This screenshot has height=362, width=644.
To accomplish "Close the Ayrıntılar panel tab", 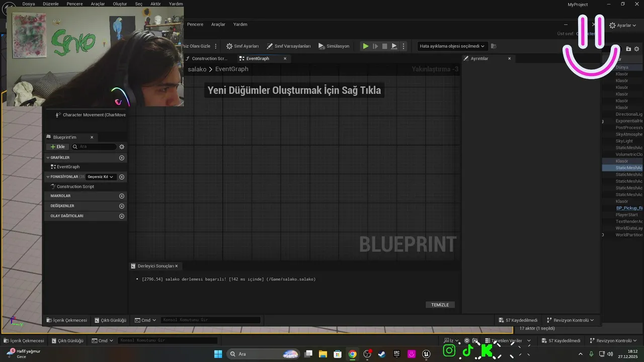I will (x=509, y=58).
